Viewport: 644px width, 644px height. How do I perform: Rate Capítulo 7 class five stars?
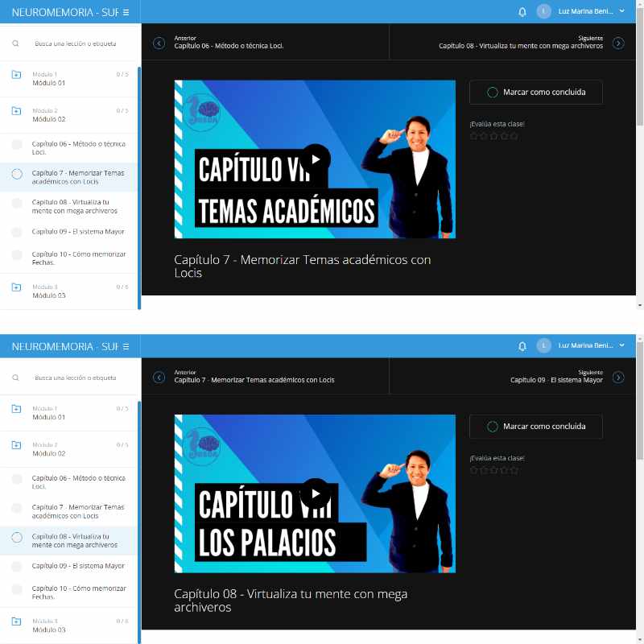click(x=514, y=136)
